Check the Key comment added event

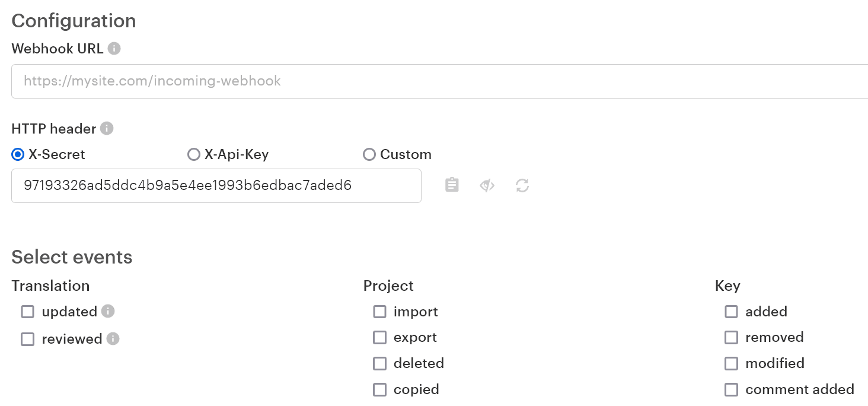[731, 389]
